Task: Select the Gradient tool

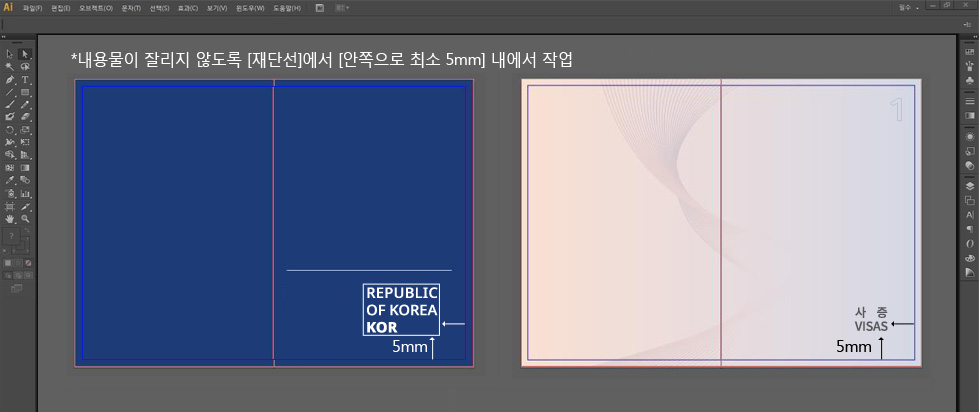Action: [x=25, y=168]
